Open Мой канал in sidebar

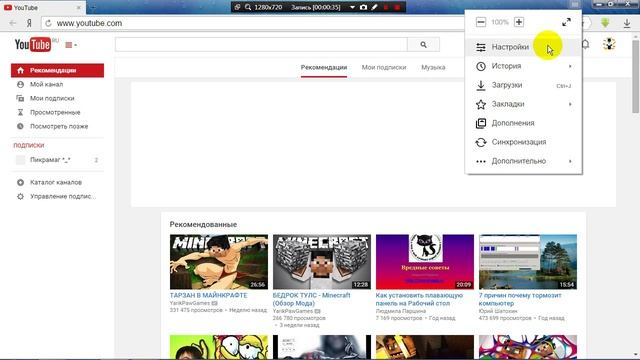(x=46, y=84)
